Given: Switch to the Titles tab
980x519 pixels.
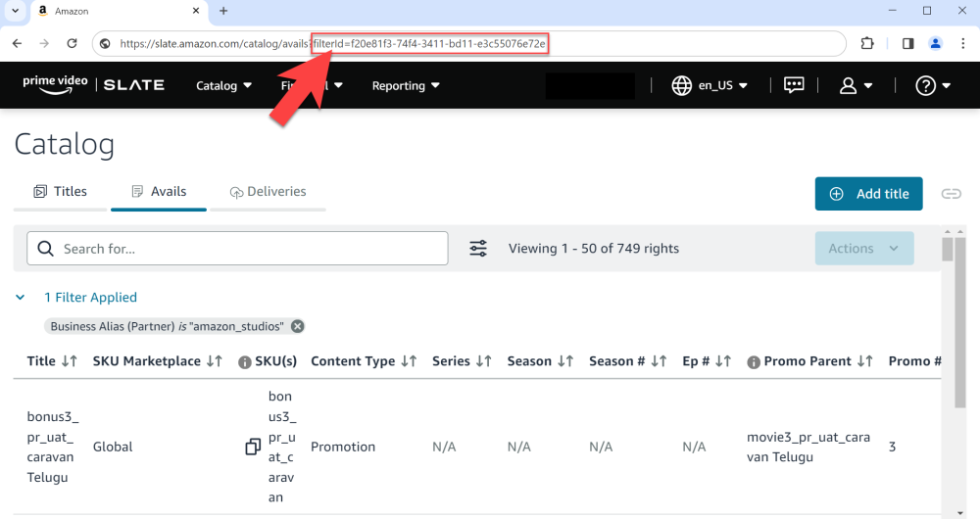Looking at the screenshot, I should pyautogui.click(x=61, y=192).
